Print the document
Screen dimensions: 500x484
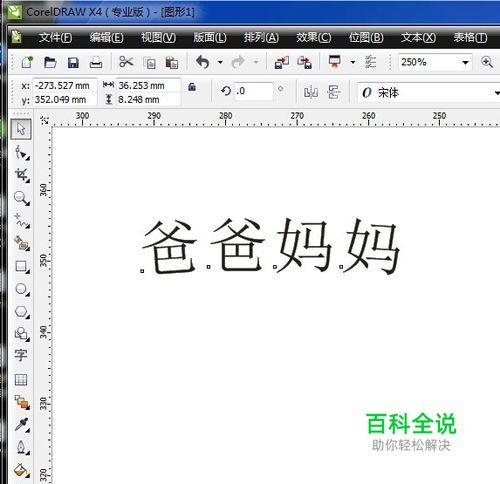pos(96,62)
